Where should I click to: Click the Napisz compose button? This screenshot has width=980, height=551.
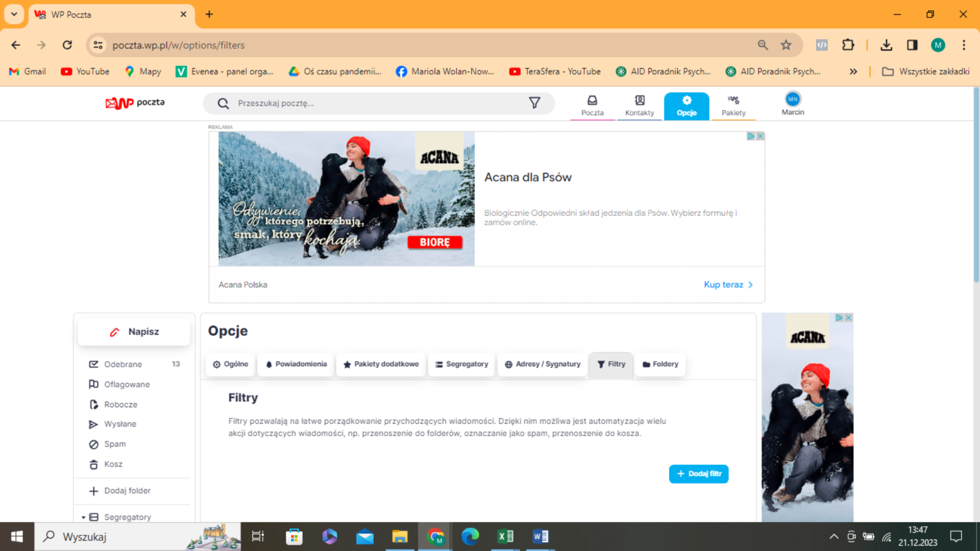coord(134,332)
